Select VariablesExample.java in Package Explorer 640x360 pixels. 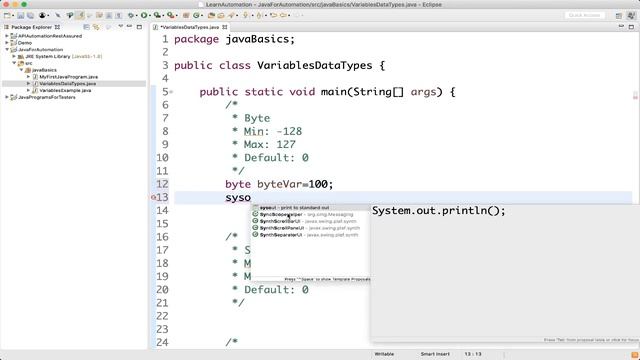coord(65,91)
